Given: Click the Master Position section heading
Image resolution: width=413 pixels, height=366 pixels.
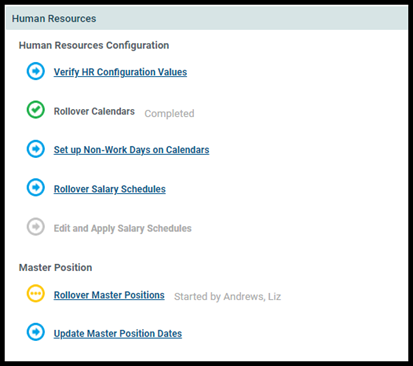Looking at the screenshot, I should (55, 268).
